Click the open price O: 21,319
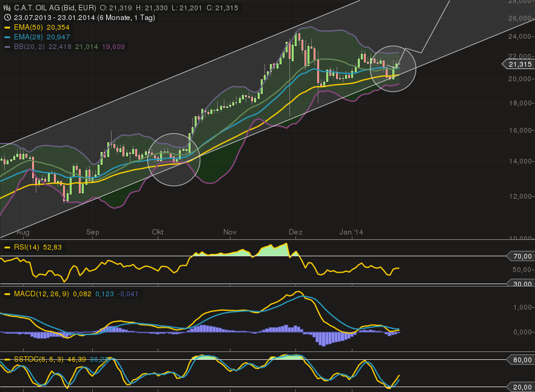The width and height of the screenshot is (535, 392). pos(115,8)
